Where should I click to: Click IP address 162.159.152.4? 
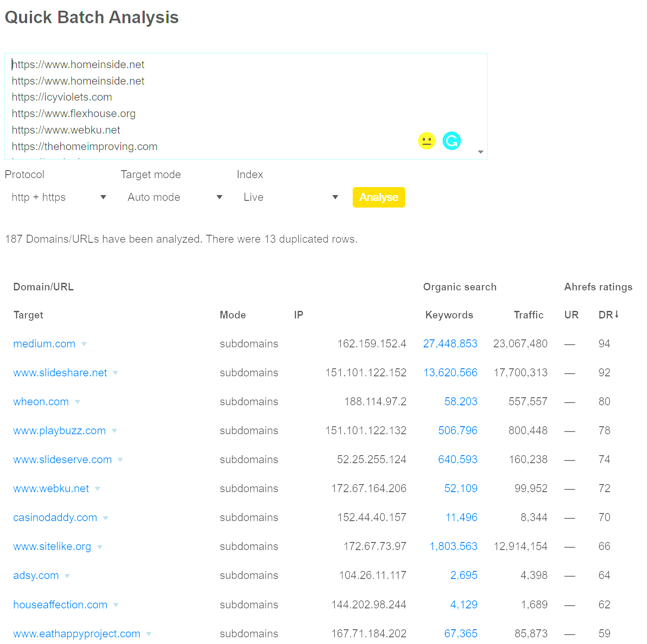pyautogui.click(x=372, y=344)
